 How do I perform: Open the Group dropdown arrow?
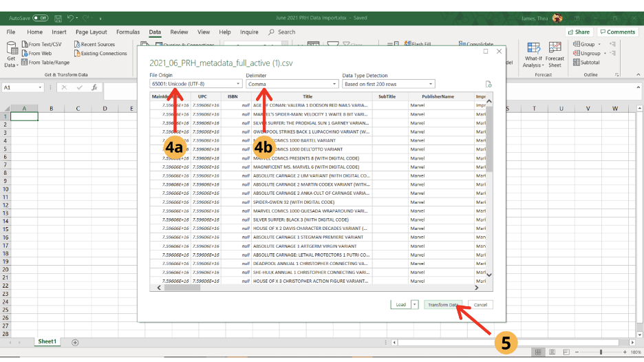[x=599, y=44]
